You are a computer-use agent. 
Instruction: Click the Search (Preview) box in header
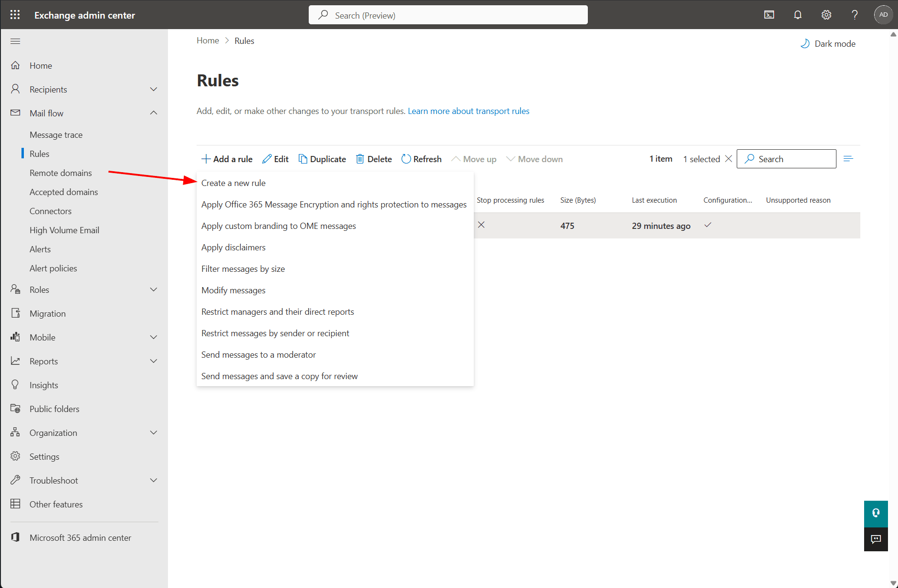[448, 15]
